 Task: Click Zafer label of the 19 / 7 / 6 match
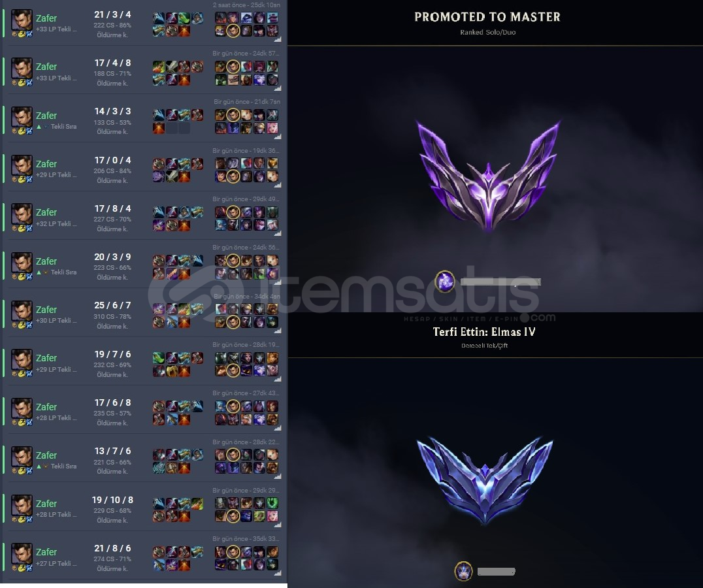46,358
